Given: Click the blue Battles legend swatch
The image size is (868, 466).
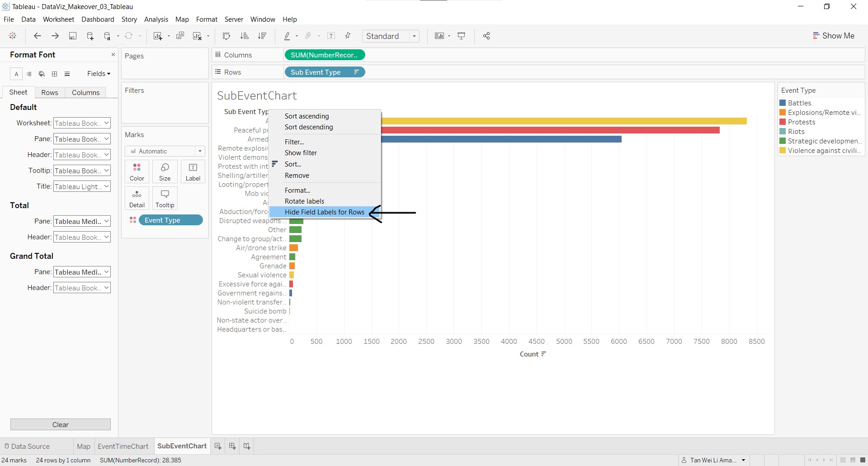Looking at the screenshot, I should (783, 103).
